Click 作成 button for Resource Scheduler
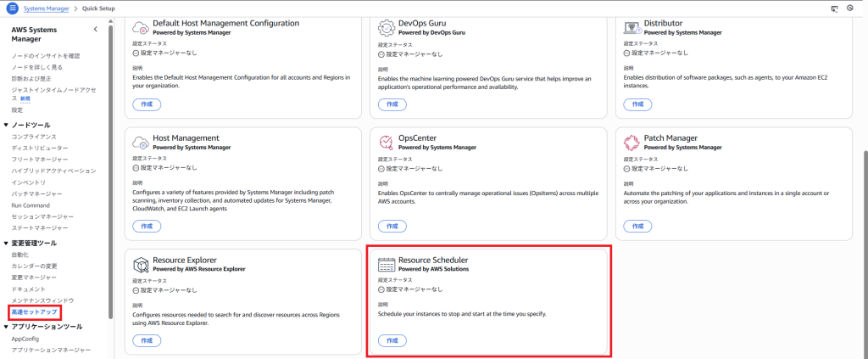The height and width of the screenshot is (359, 868). pyautogui.click(x=391, y=340)
